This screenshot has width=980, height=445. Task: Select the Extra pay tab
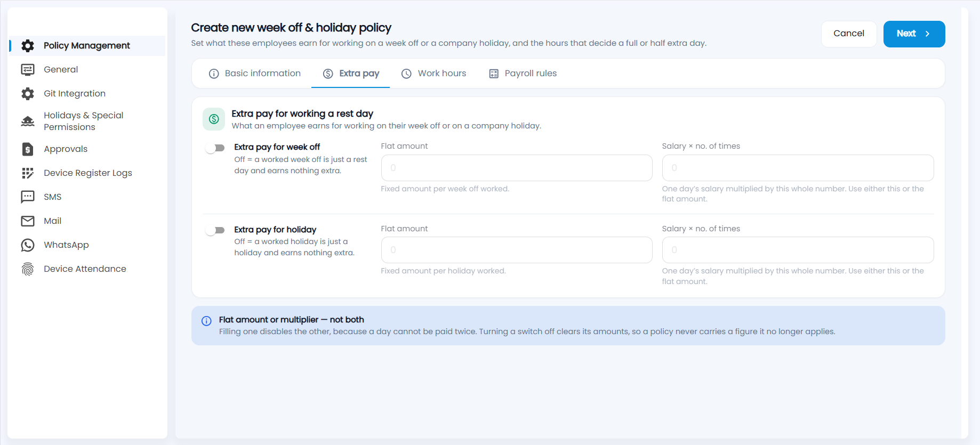[x=351, y=74]
